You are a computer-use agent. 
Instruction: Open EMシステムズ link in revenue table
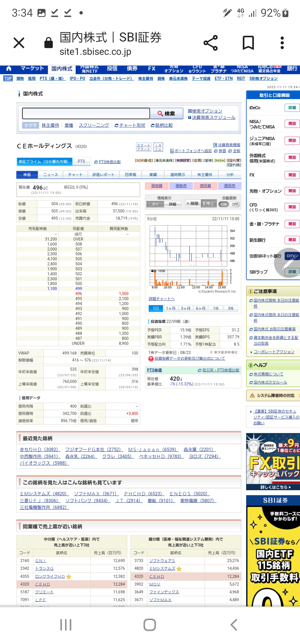162,569
